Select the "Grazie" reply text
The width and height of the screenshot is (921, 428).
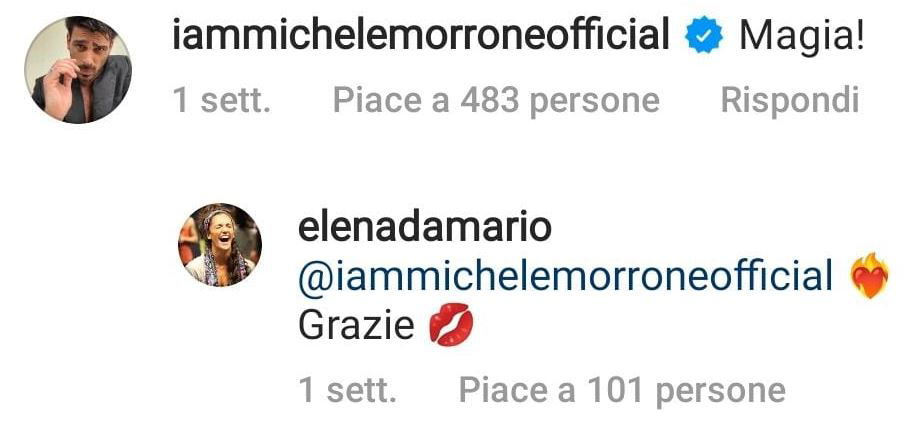point(357,325)
